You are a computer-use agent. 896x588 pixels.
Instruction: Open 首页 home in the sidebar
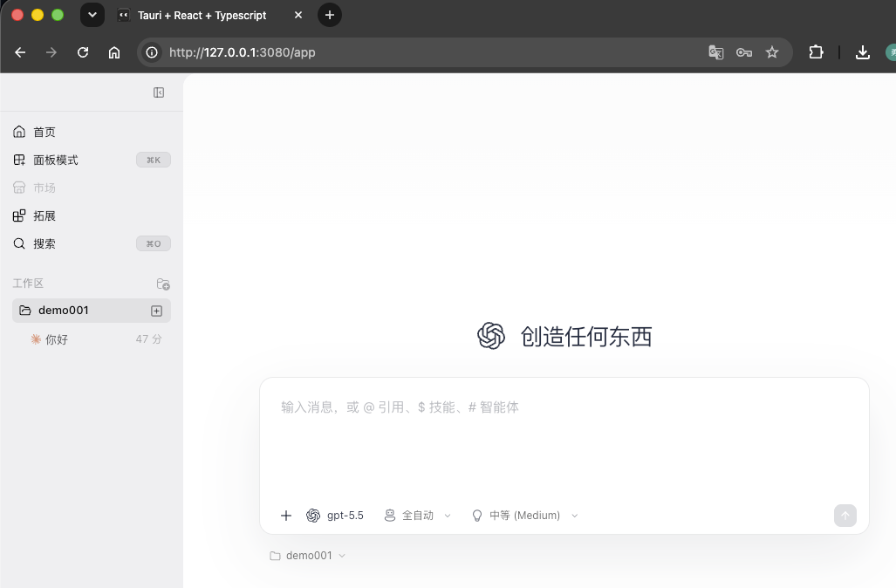(92, 132)
